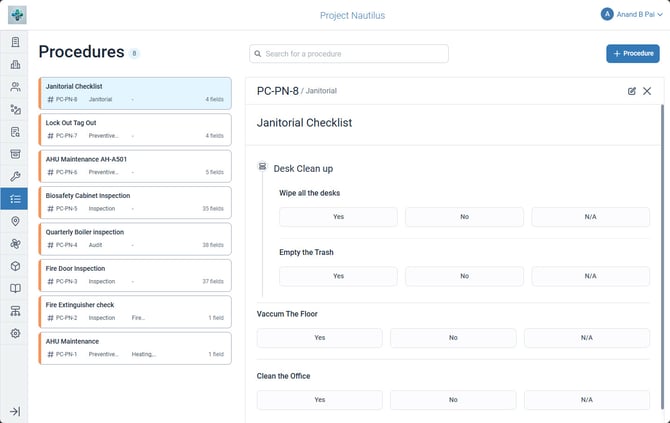Open the shapes/categories icon in sidebar
Image resolution: width=670 pixels, height=423 pixels.
coord(15,109)
